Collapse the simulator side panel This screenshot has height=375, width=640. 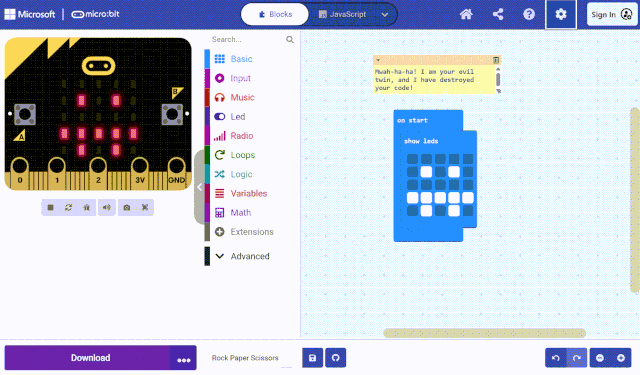point(200,187)
